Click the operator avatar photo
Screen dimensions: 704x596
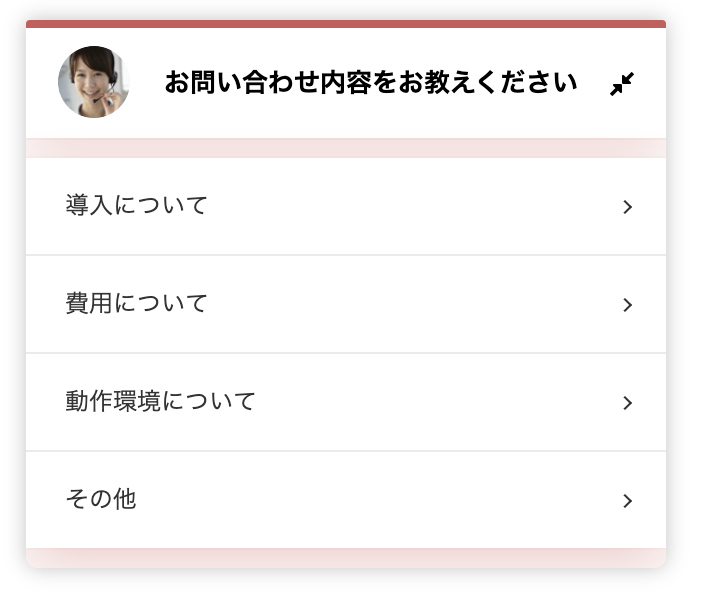[x=93, y=82]
